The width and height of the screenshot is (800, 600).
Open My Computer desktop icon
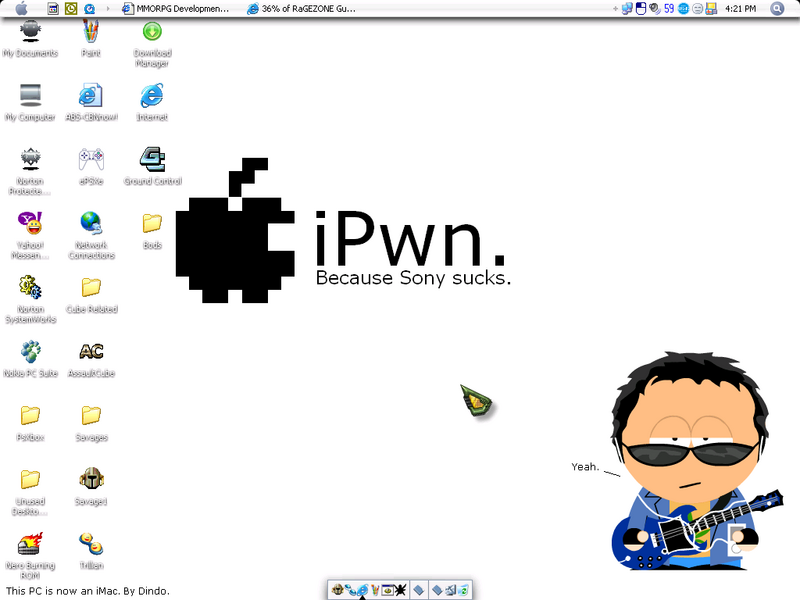[x=30, y=102]
